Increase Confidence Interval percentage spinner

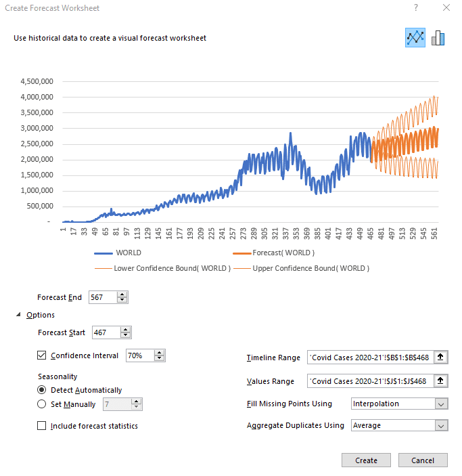[x=159, y=353]
